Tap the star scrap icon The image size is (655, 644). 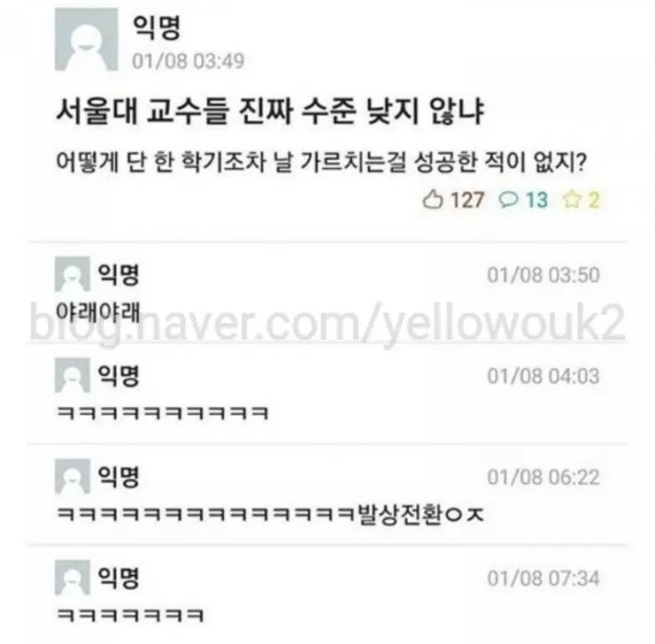572,200
